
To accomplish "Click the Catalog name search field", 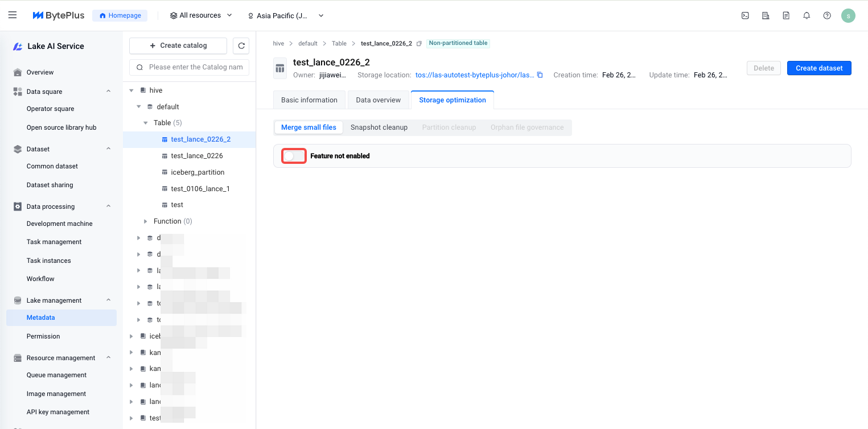I will pos(195,67).
